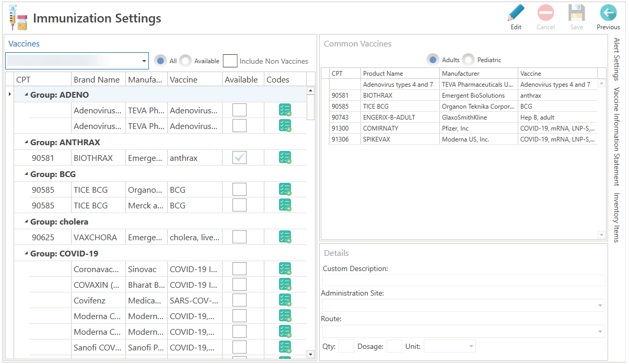Sort by Brand Name column header
Viewport: 629px width, 364px height.
[98, 79]
